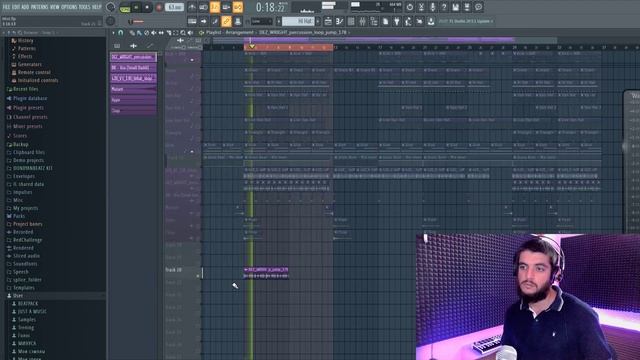The height and width of the screenshot is (360, 640).
Task: Select the Playlist zoom tool
Action: [183, 33]
